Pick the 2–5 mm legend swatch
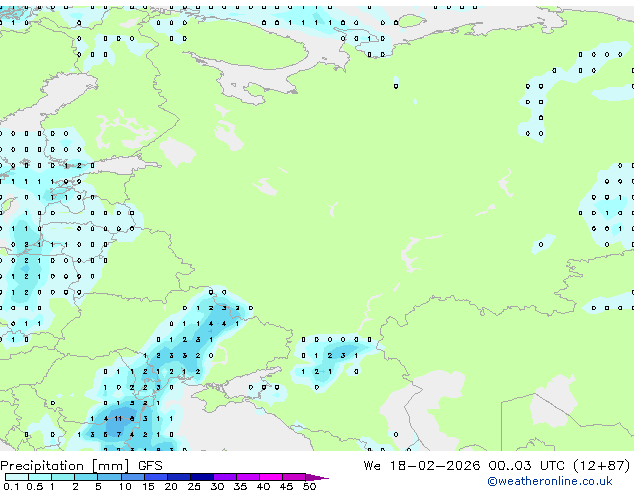This screenshot has height=490, width=634. click(86, 477)
